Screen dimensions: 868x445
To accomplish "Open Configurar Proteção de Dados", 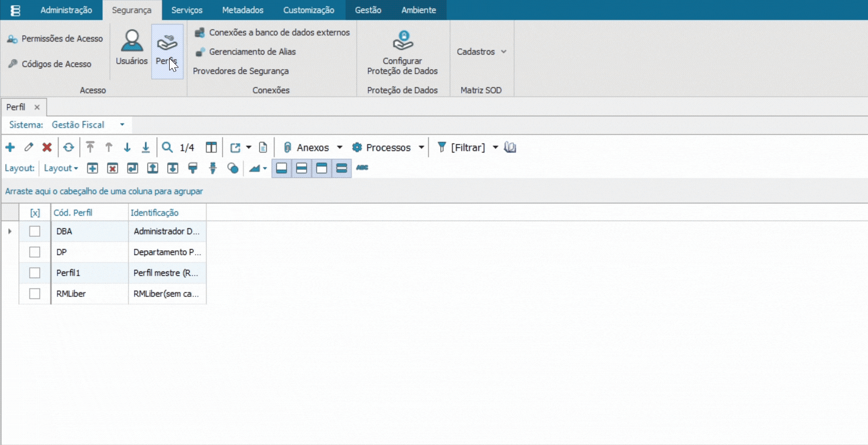I will coord(402,52).
